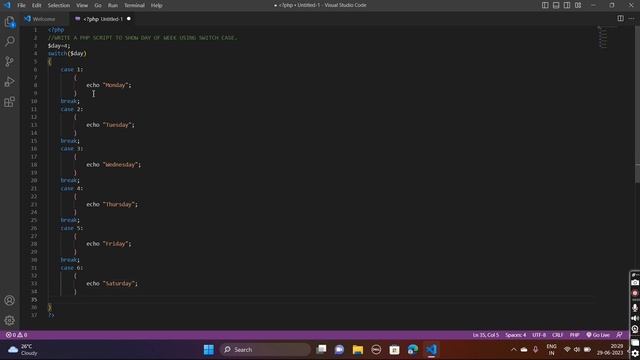Open the clock and date 29-06-2023

[x=610, y=349]
